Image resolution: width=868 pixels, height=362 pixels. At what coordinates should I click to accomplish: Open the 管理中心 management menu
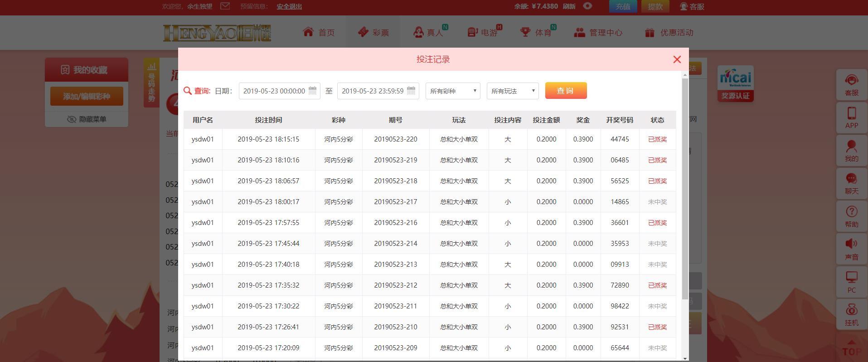598,32
